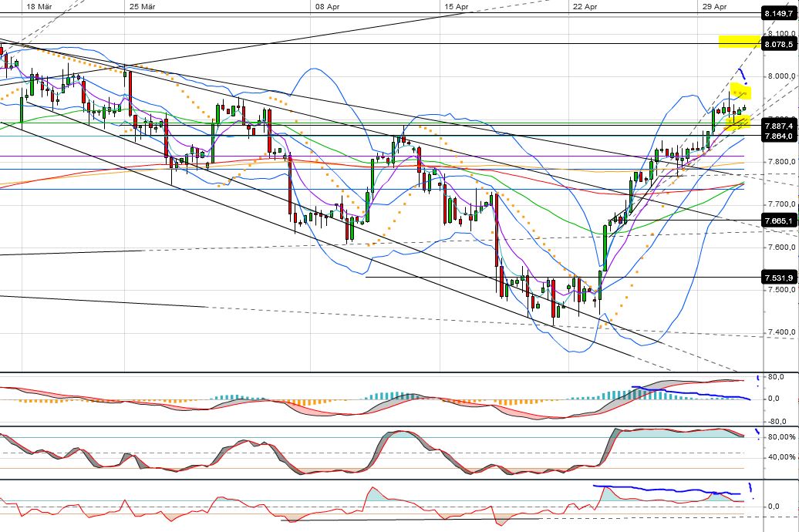
Task: Click the 8.000,0 price axis value
Action: click(x=782, y=76)
